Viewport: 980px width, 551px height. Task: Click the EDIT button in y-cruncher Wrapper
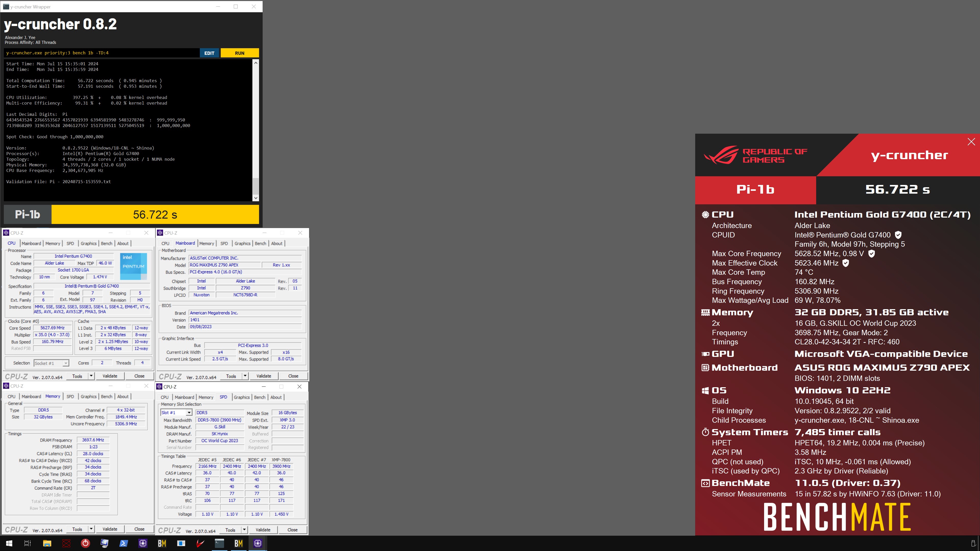209,53
